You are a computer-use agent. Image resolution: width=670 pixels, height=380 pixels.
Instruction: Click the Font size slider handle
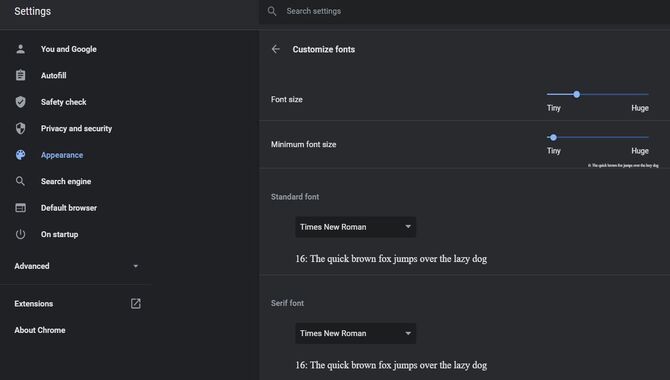pos(576,94)
